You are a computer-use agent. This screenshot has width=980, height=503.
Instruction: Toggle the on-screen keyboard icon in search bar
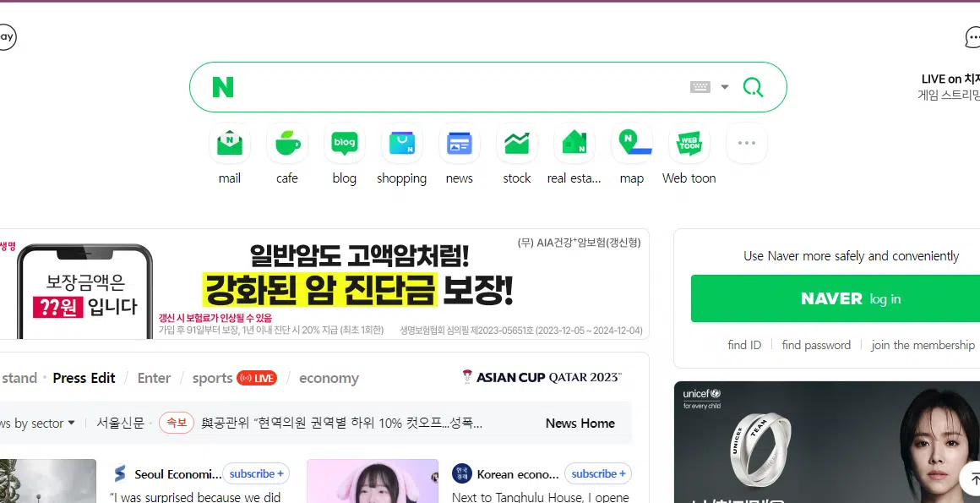coord(700,87)
